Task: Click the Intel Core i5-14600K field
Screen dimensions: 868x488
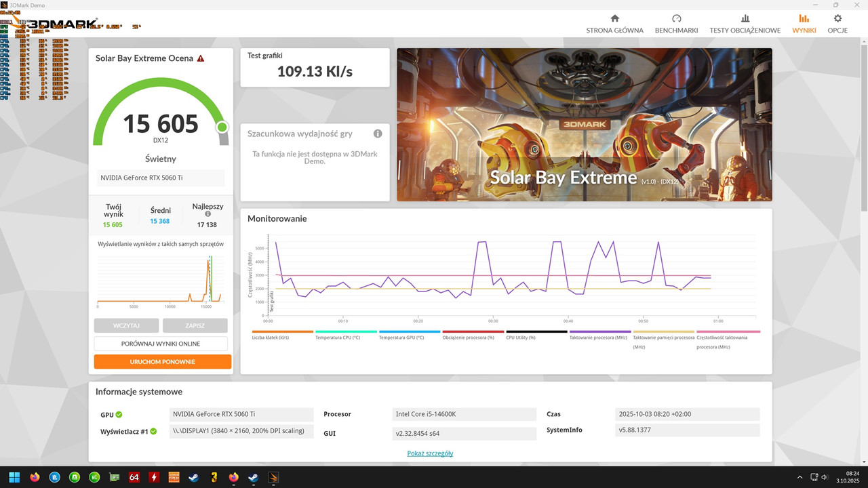Action: pos(465,414)
